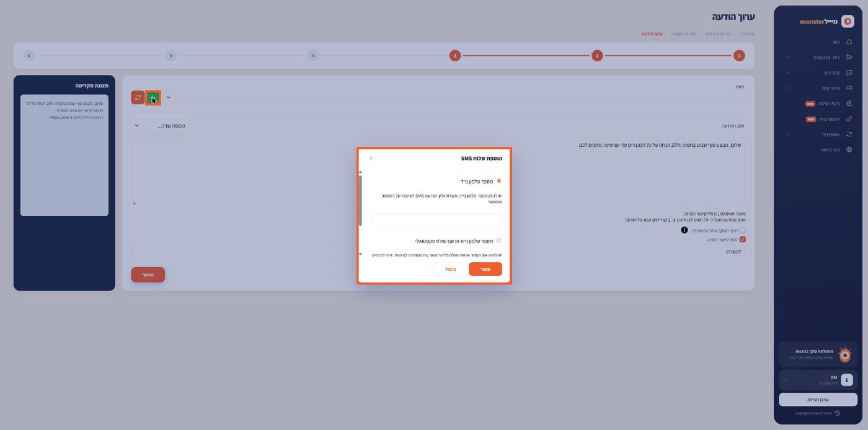Click the list cleaning (ניקוי רשימה) icon
Screen dimensions: 868x430
coord(849,103)
